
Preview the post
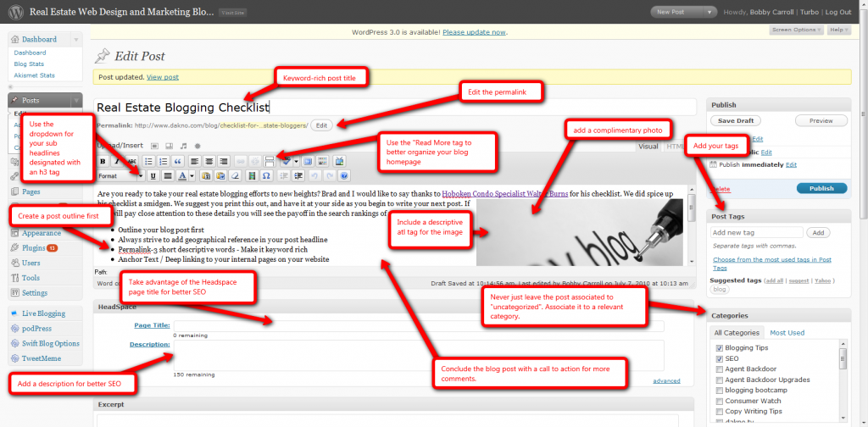(821, 120)
